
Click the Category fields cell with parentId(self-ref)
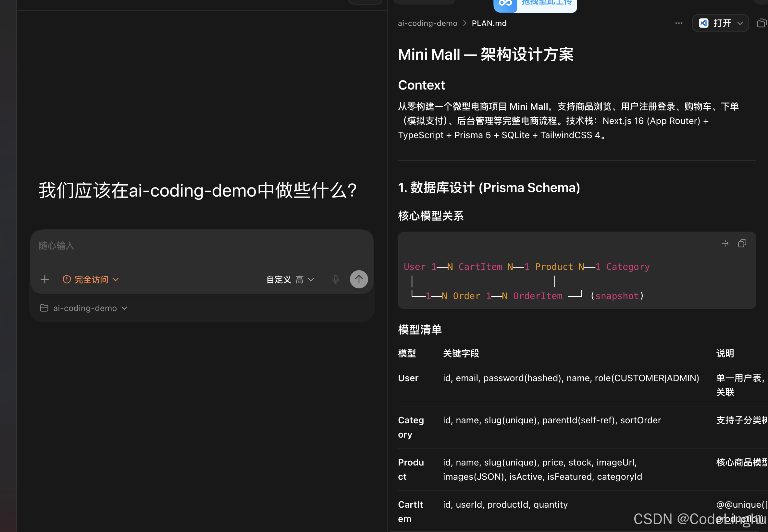552,420
